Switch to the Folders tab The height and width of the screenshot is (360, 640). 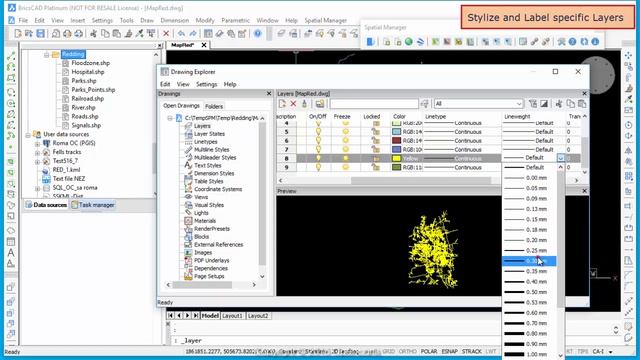click(x=213, y=106)
